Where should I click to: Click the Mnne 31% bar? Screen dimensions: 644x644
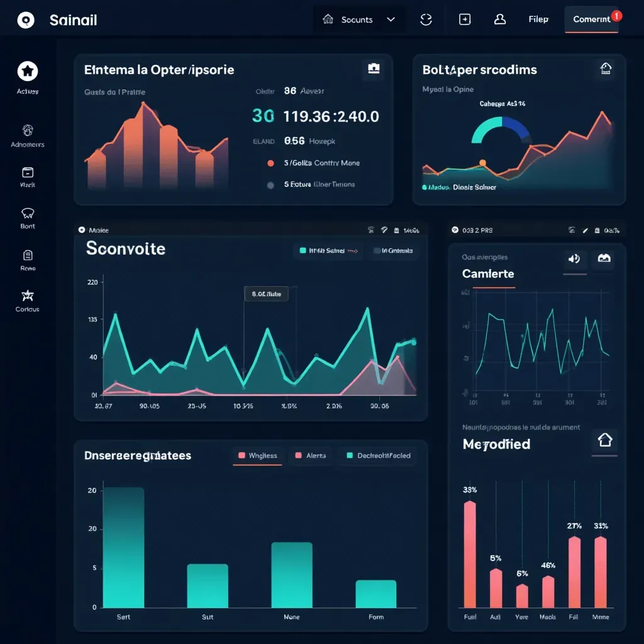tap(601, 572)
